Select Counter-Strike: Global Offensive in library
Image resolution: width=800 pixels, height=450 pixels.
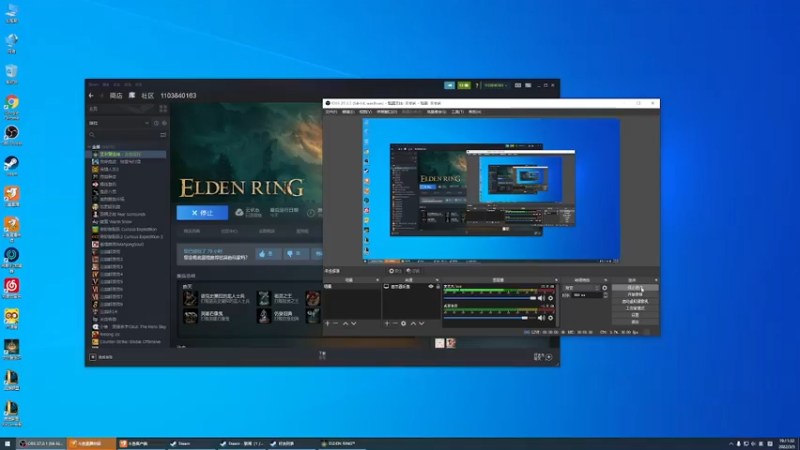click(127, 342)
